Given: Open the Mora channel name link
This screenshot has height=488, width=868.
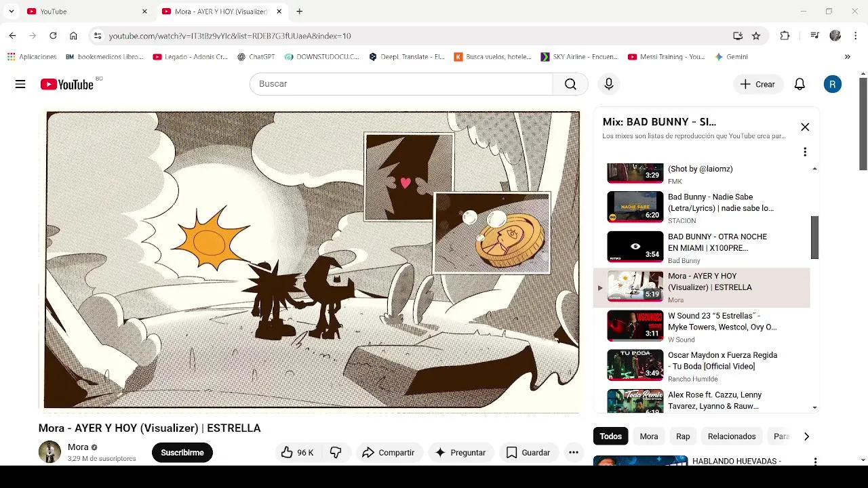Looking at the screenshot, I should pos(78,447).
